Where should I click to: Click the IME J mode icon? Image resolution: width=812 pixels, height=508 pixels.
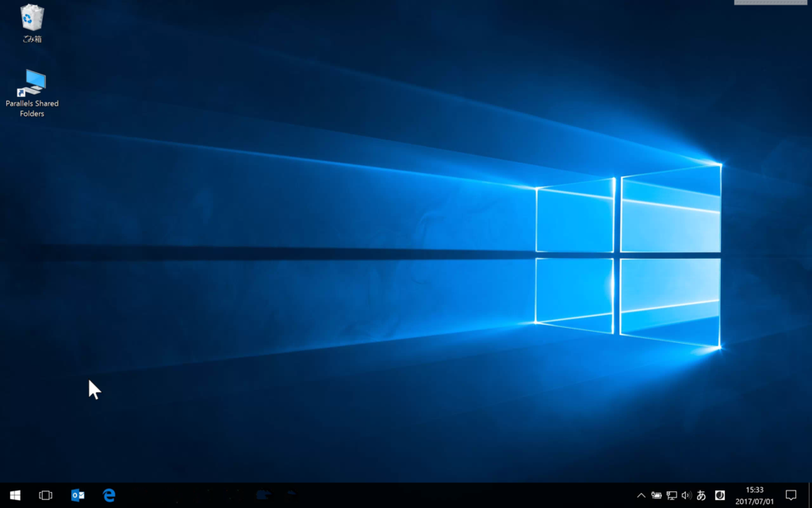pyautogui.click(x=720, y=495)
